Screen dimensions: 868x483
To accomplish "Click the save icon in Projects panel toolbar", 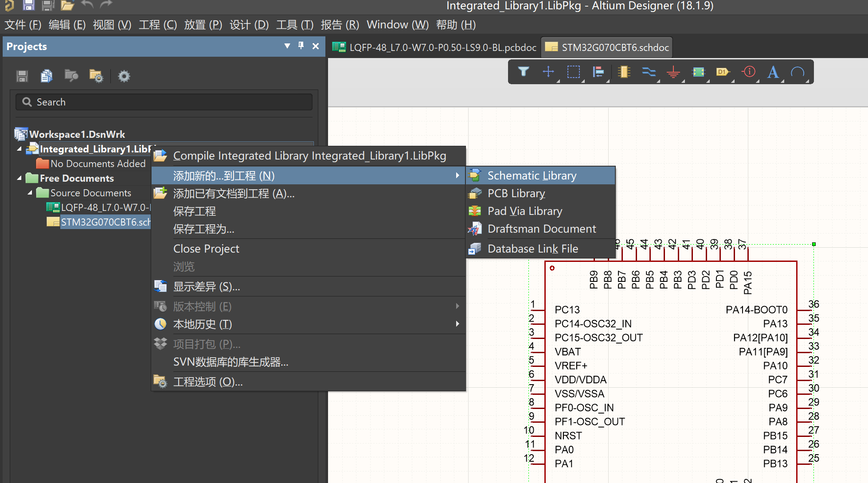I will tap(22, 76).
